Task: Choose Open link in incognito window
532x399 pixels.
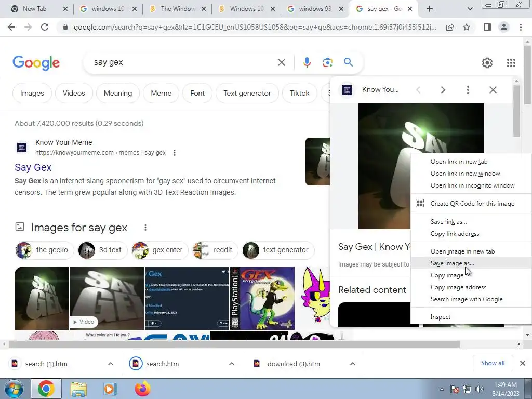Action: pos(471,185)
